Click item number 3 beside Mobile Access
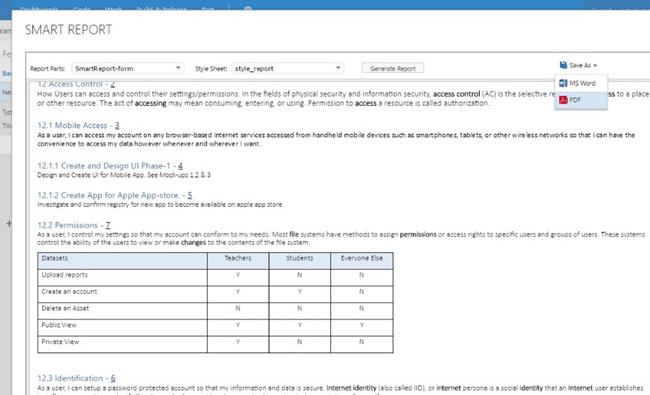The width and height of the screenshot is (650, 395). point(117,126)
